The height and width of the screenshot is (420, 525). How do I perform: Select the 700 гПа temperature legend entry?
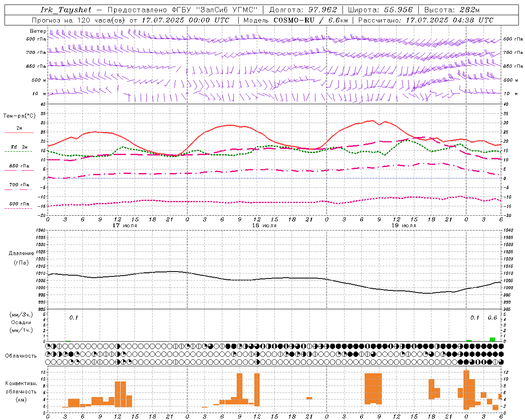tap(19, 185)
